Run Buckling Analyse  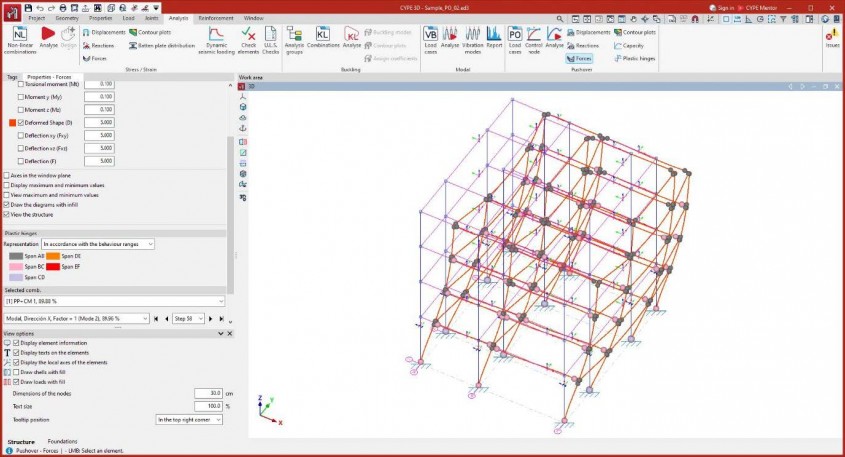pos(352,38)
